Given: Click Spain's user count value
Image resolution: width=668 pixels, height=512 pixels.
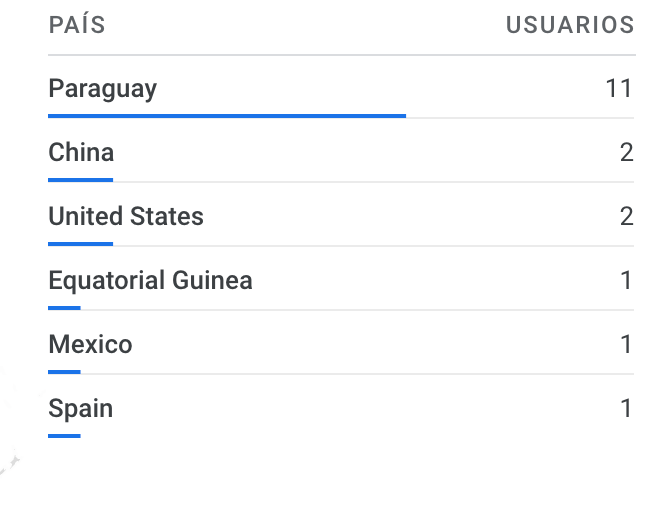Looking at the screenshot, I should (626, 409).
